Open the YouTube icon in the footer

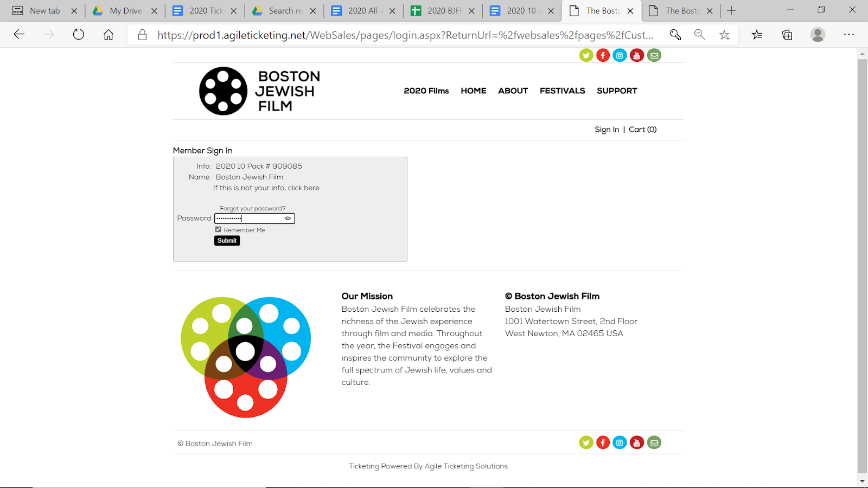click(x=637, y=442)
